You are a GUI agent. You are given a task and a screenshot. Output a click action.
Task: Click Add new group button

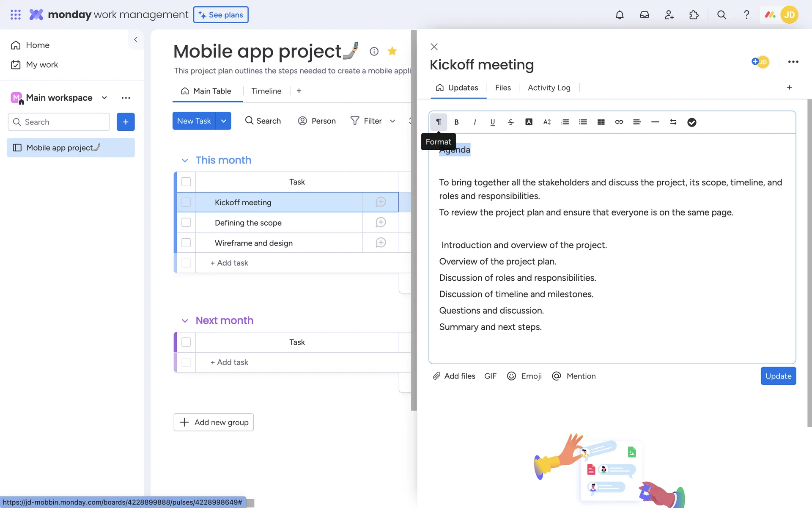pyautogui.click(x=214, y=422)
